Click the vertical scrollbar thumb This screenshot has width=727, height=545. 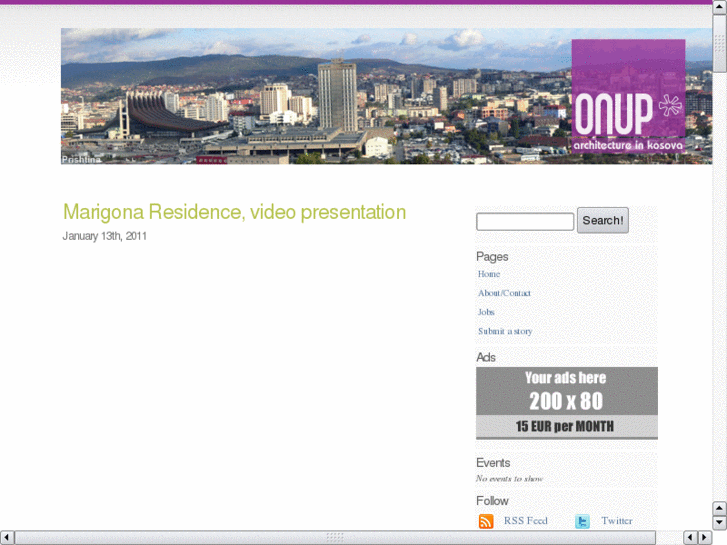coord(720,44)
